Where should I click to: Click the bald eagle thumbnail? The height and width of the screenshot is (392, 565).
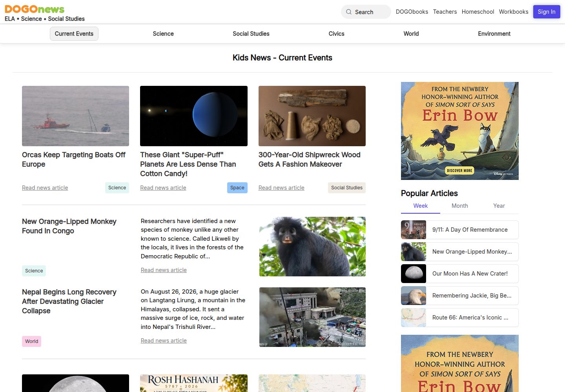pyautogui.click(x=414, y=296)
